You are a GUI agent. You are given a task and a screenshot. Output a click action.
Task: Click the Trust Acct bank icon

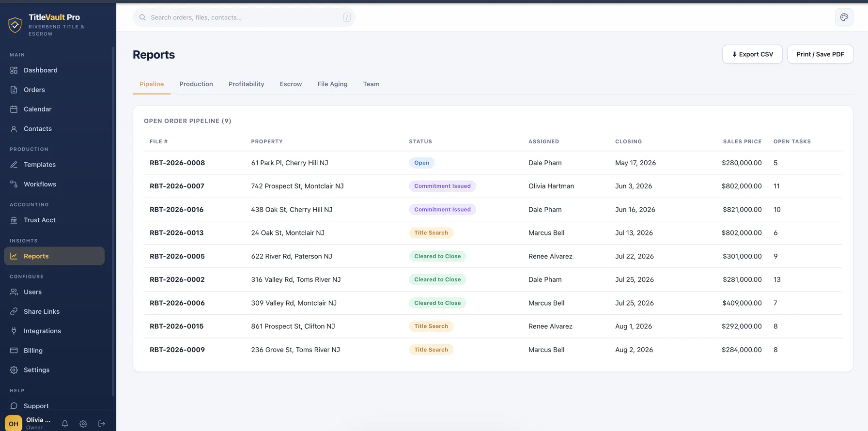pos(14,220)
